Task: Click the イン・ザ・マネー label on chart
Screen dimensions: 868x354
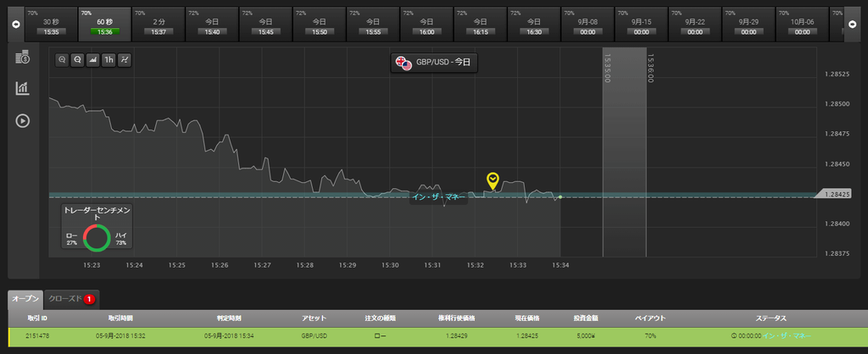Action: click(x=439, y=196)
